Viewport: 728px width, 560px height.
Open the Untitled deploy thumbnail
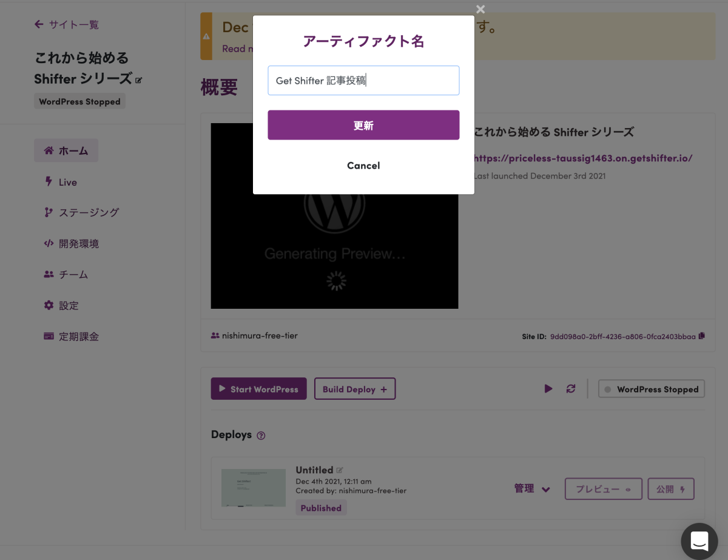pos(254,488)
